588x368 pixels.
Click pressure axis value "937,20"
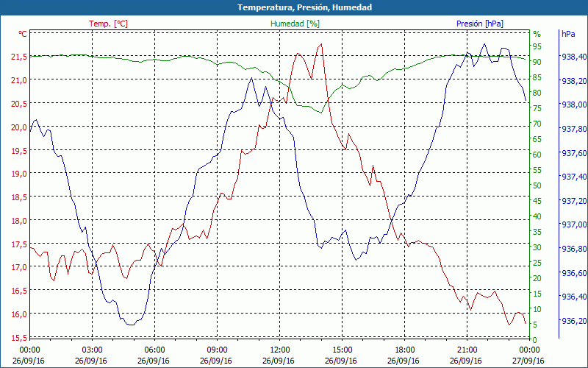click(x=573, y=200)
